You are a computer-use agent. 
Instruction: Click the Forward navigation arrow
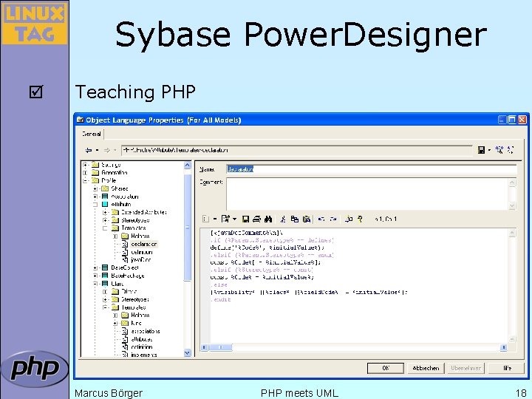[x=107, y=150]
